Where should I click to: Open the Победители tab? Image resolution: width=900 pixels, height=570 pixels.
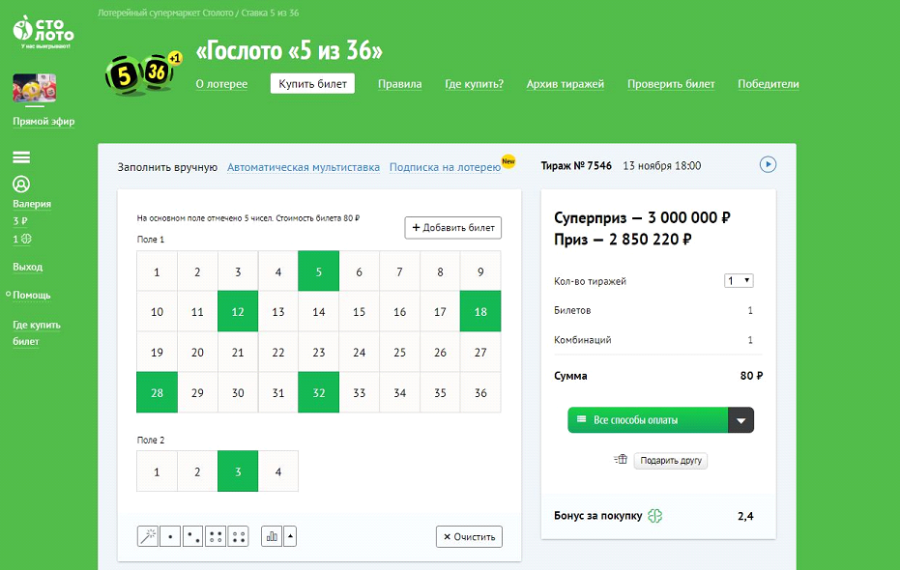coord(768,84)
